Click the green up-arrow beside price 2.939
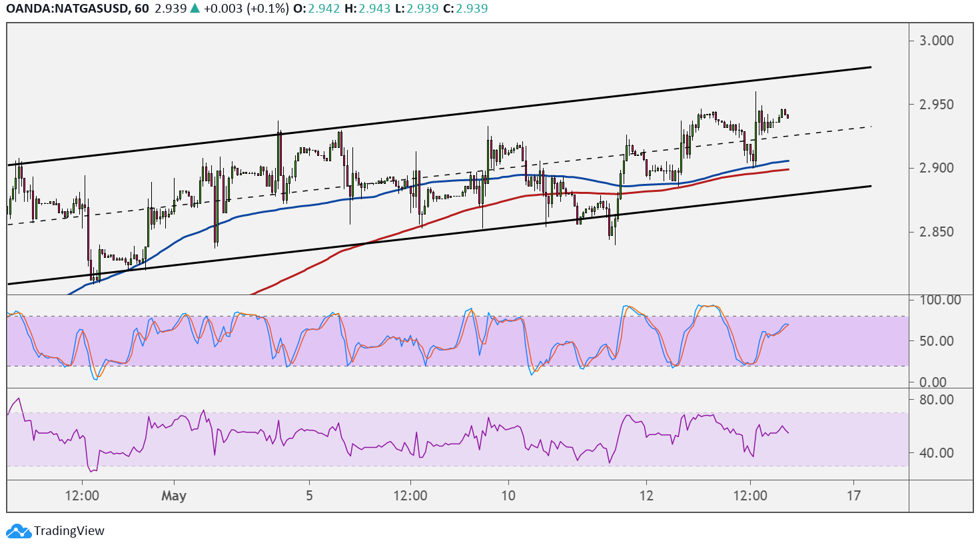The image size is (980, 549). click(x=195, y=9)
